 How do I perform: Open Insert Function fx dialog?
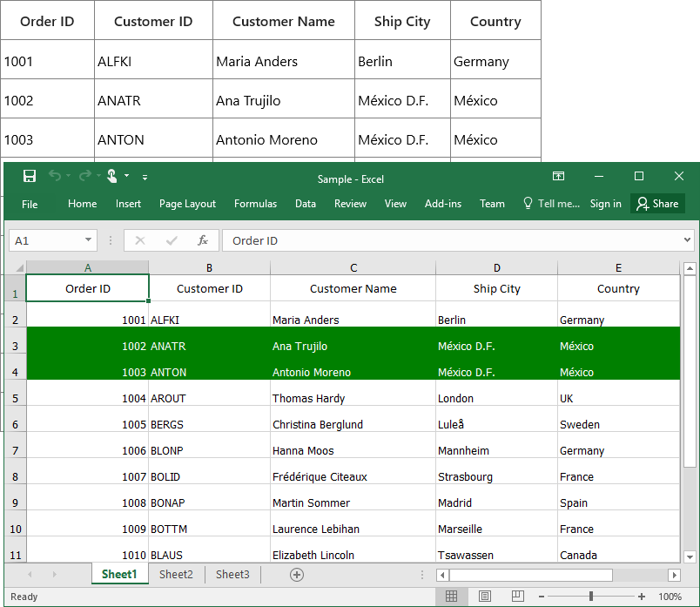pos(202,240)
